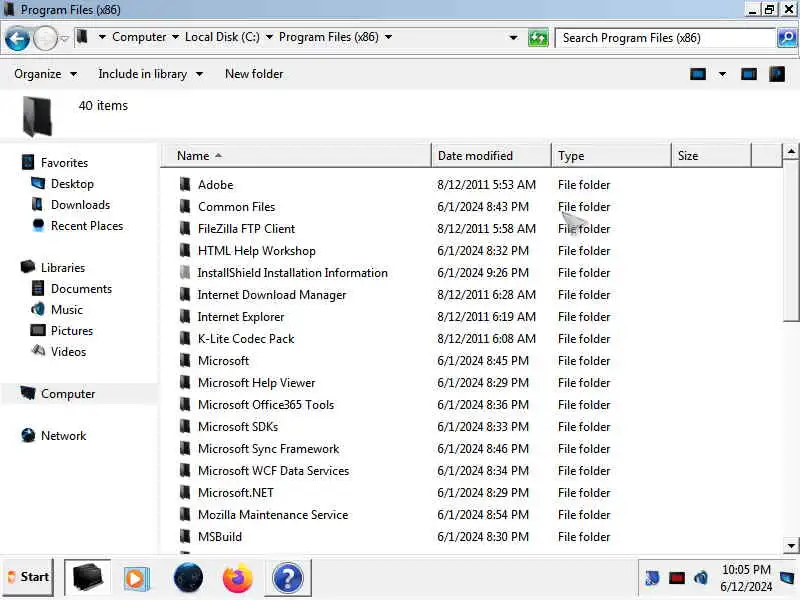Select the Internet Download Manager folder icon
The image size is (800, 600).
click(185, 294)
